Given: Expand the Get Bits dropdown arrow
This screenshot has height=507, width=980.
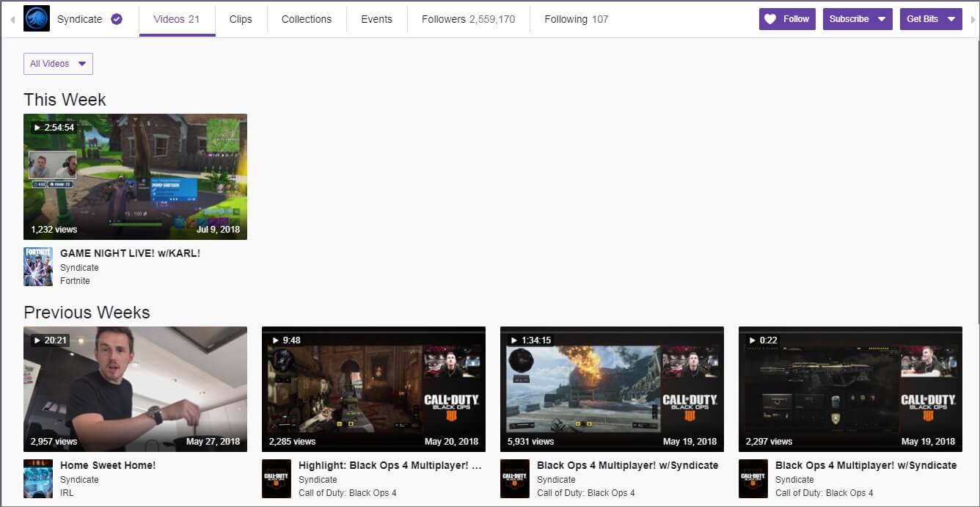Looking at the screenshot, I should (951, 19).
